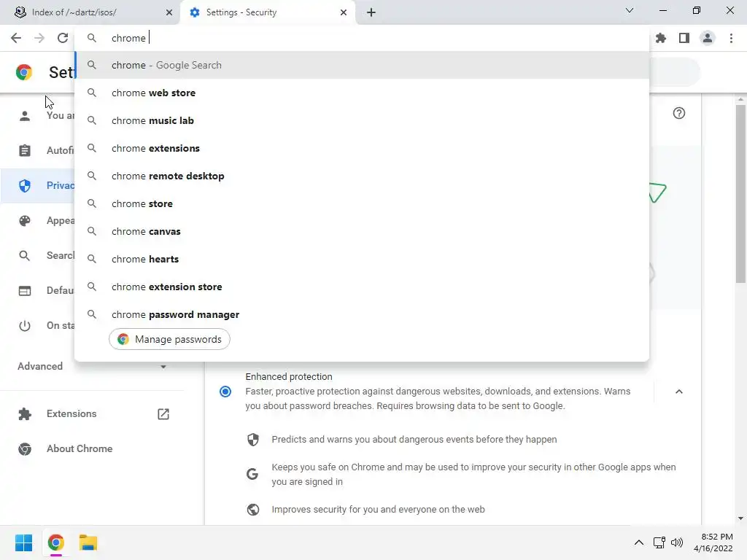The width and height of the screenshot is (747, 560).
Task: Open the profile avatar menu
Action: (708, 38)
